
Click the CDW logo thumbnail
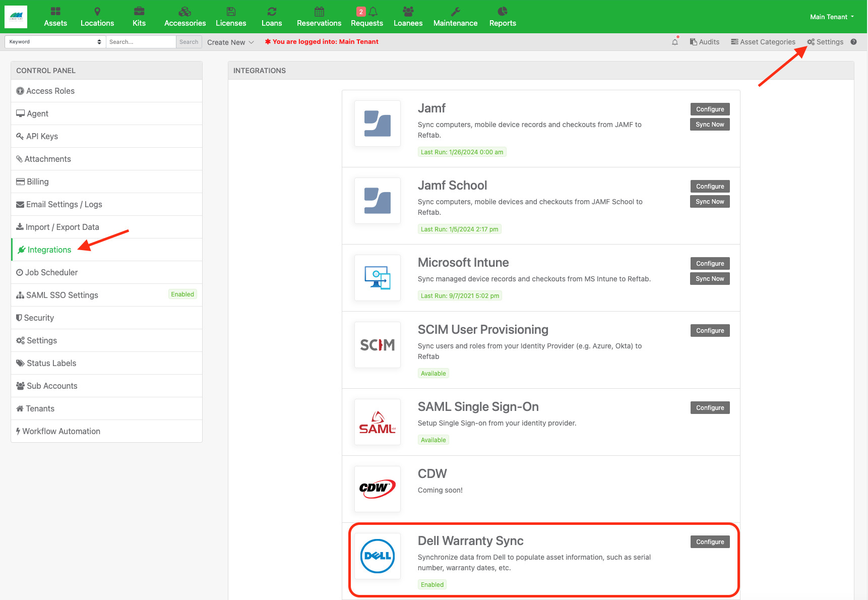[x=378, y=489]
